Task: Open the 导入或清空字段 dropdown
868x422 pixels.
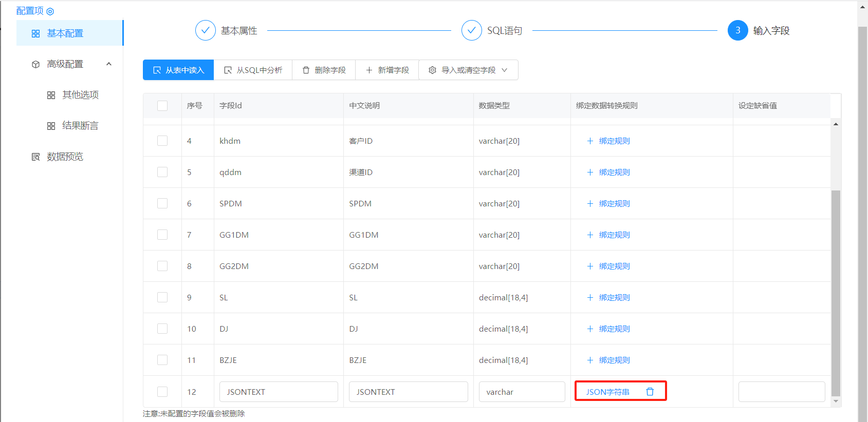Action: point(468,70)
